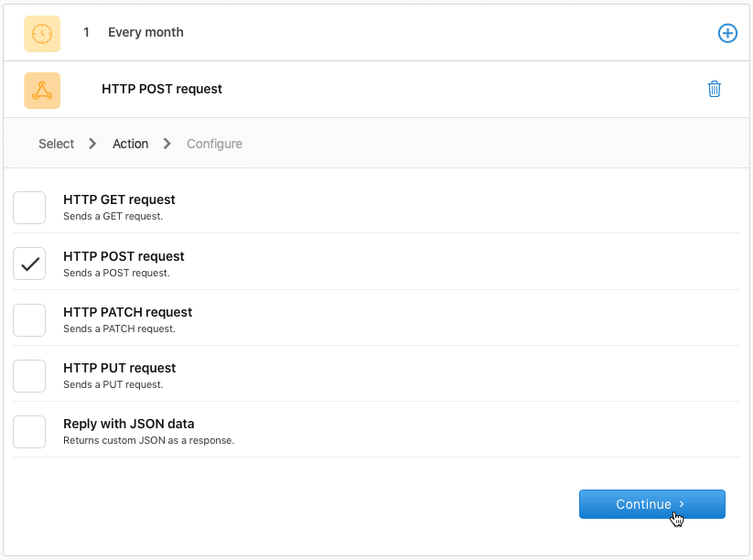Select the HTTP PUT request checkbox
This screenshot has width=753, height=560.
tap(29, 375)
